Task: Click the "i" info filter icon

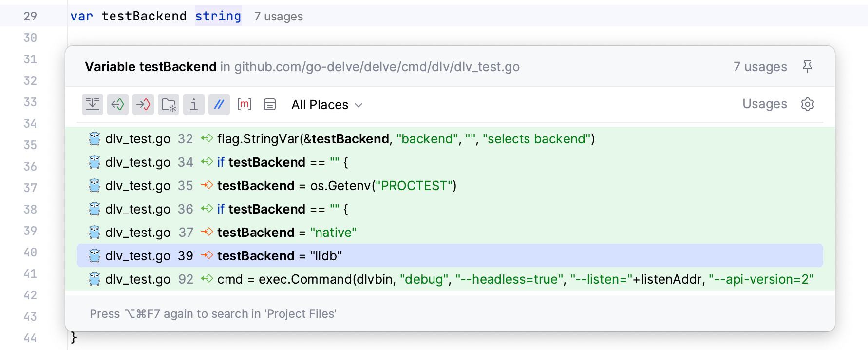Action: click(194, 104)
